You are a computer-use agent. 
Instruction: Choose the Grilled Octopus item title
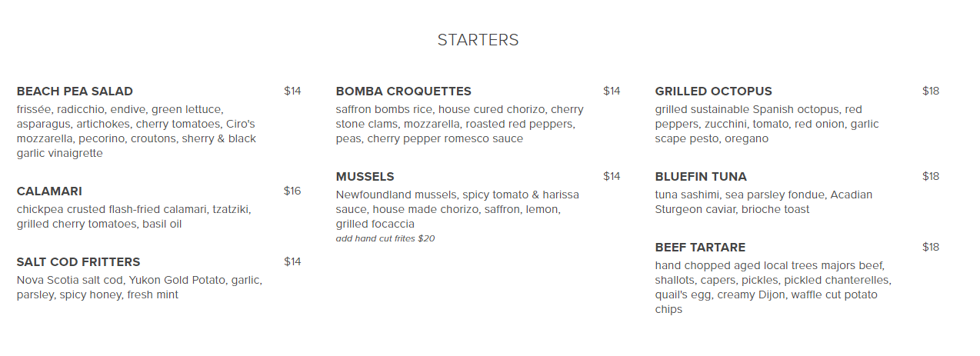point(713,91)
